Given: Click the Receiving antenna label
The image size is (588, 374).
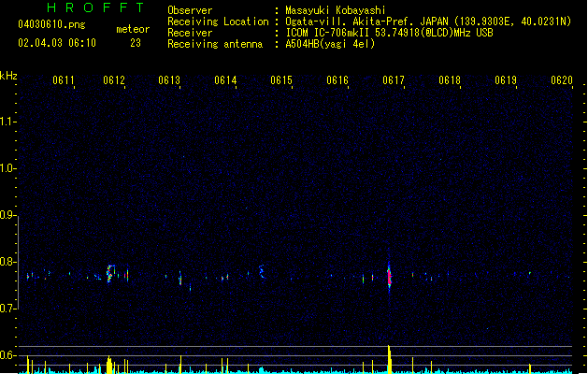Looking at the screenshot, I should tap(215, 44).
